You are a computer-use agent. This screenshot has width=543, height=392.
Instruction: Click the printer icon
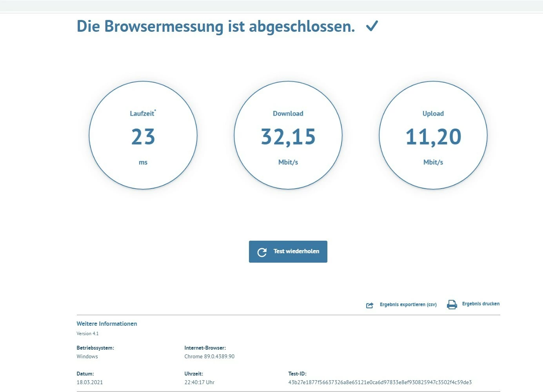click(452, 305)
